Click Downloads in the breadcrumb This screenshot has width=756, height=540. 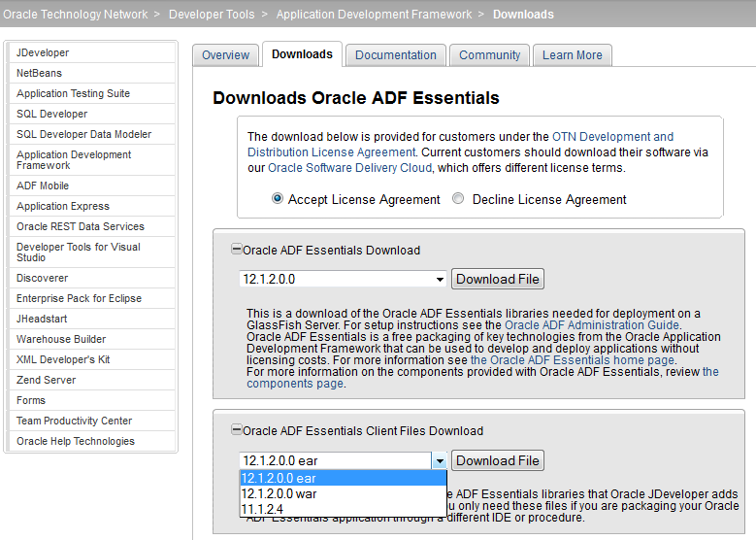523,14
